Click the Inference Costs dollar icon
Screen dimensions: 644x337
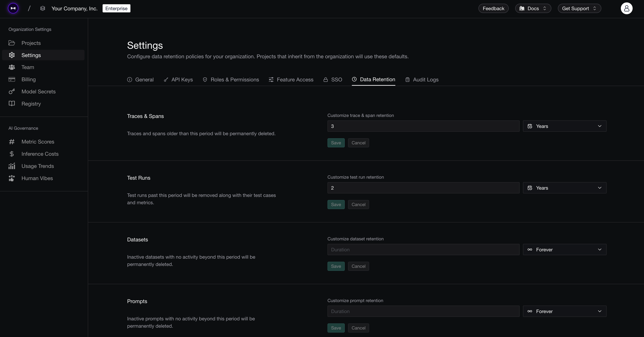(x=12, y=154)
